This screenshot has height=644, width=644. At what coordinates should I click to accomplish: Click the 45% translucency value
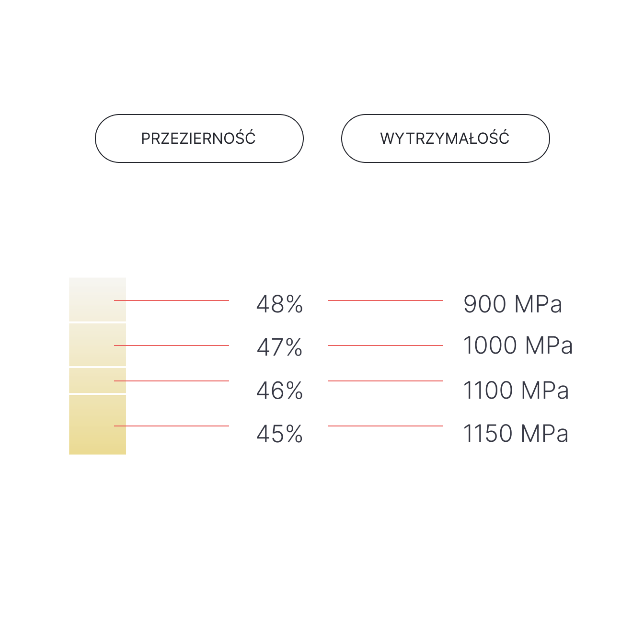[279, 434]
